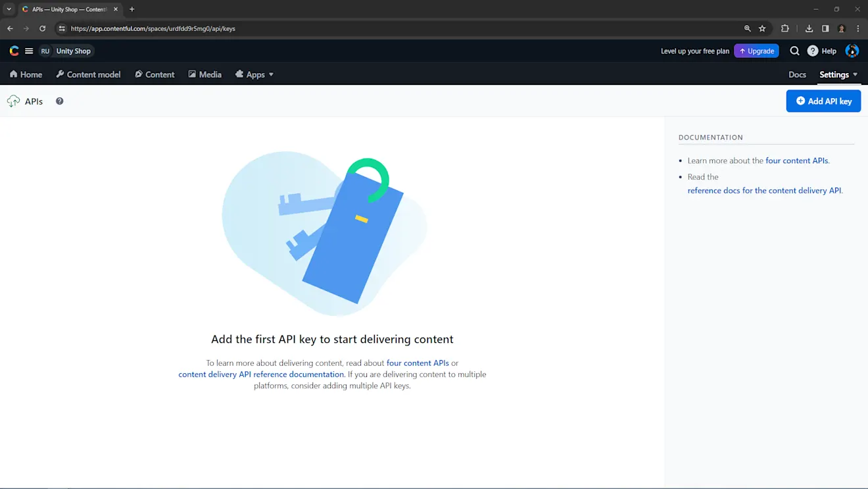This screenshot has width=868, height=489.
Task: Close the APIs — Unity Shop tab
Action: point(116,9)
